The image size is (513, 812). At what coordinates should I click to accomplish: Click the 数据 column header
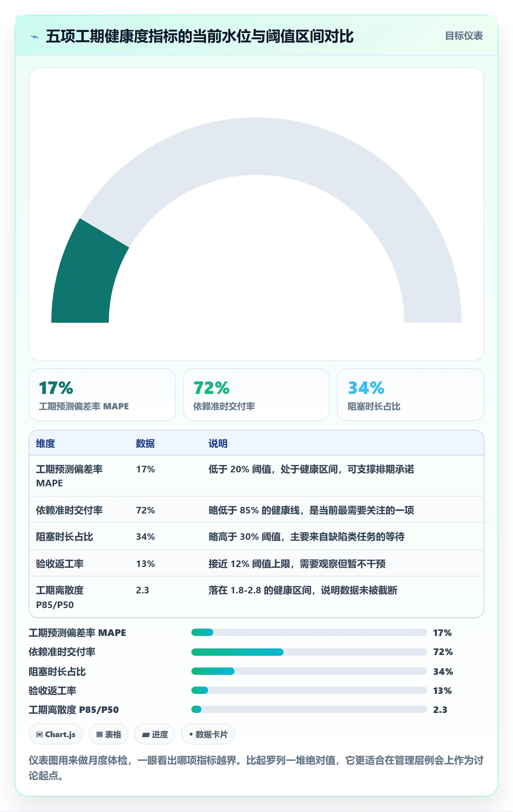click(145, 443)
